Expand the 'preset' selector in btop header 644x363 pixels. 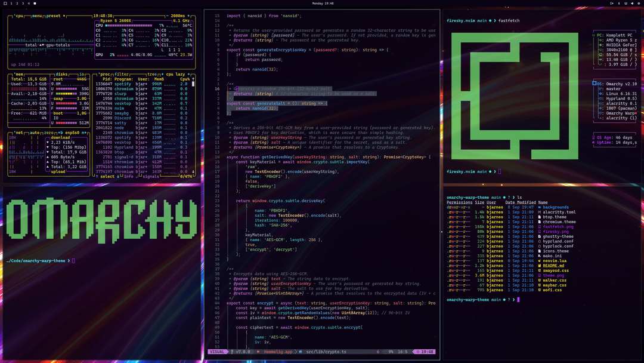click(52, 16)
